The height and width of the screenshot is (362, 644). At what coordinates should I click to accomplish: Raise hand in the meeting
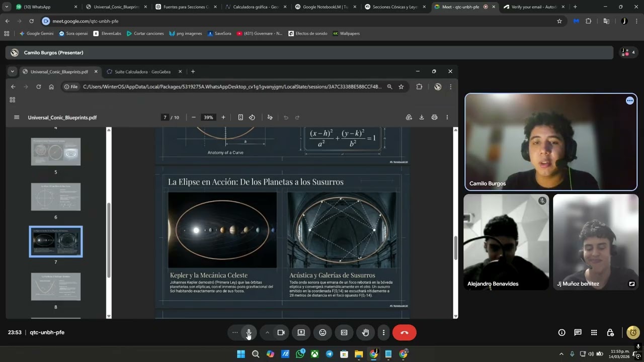pos(366,332)
